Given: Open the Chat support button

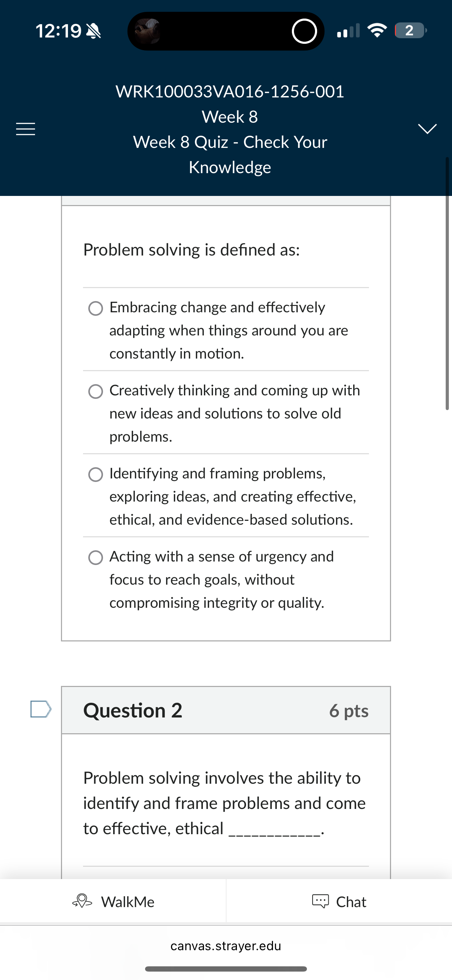Looking at the screenshot, I should click(340, 901).
